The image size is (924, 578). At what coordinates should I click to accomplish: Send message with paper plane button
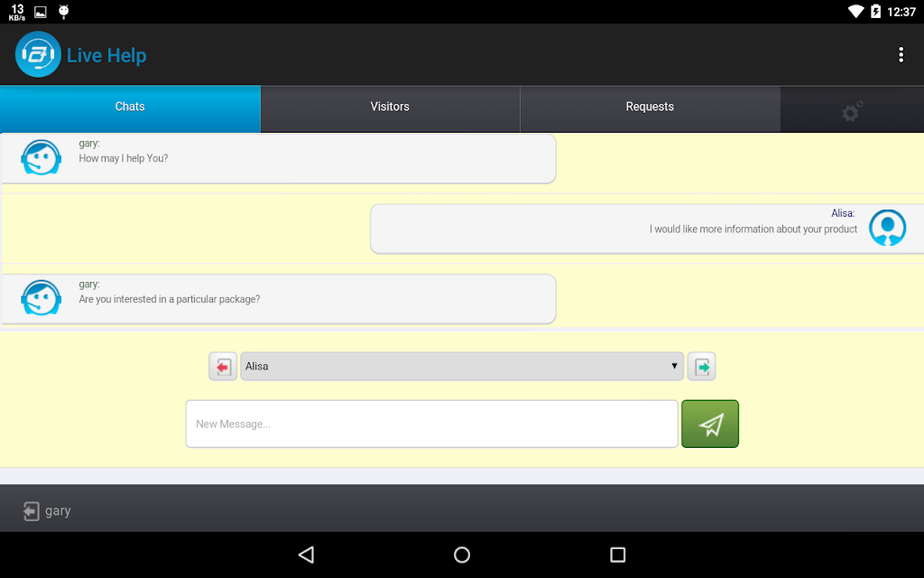(x=710, y=424)
